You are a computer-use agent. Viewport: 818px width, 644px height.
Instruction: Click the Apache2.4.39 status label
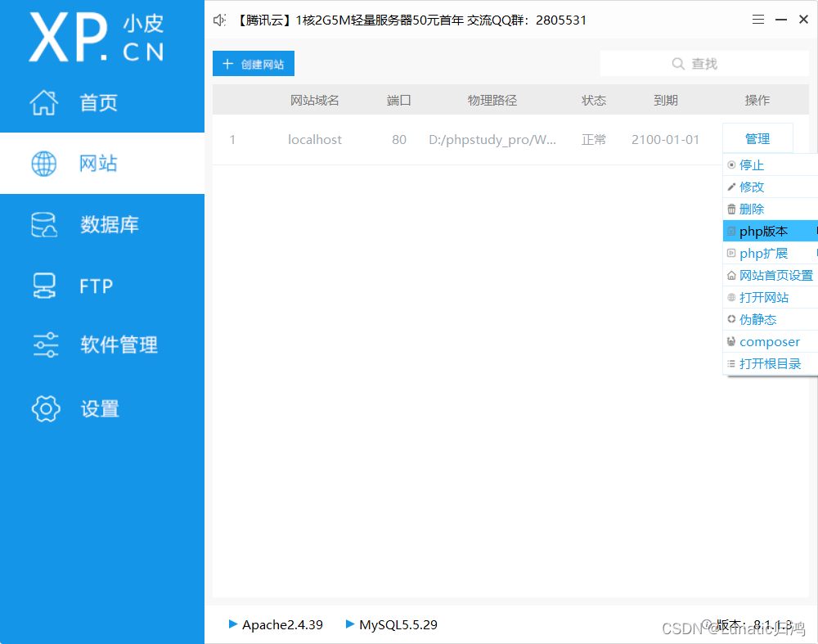282,624
